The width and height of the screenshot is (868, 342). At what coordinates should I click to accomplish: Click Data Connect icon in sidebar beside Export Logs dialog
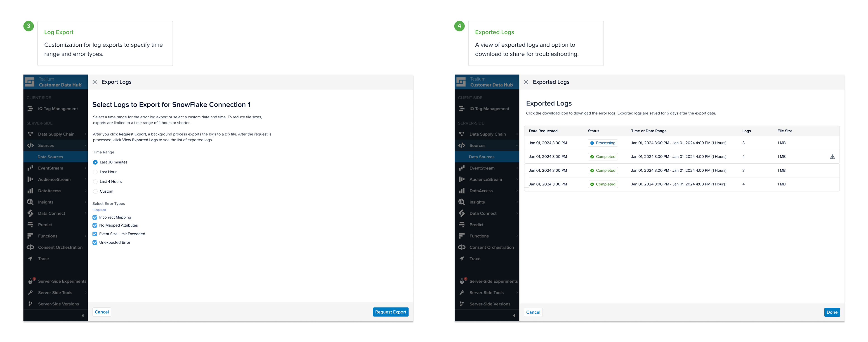(30, 213)
